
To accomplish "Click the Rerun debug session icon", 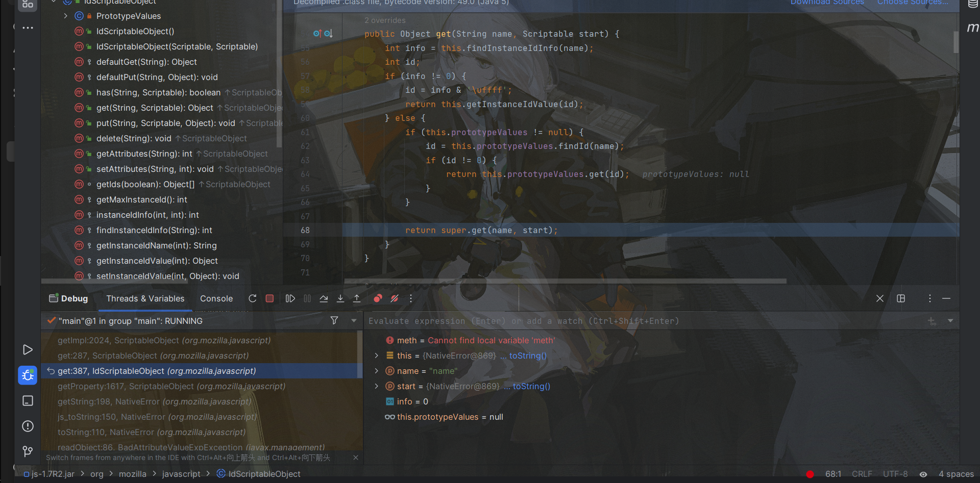I will [x=252, y=298].
